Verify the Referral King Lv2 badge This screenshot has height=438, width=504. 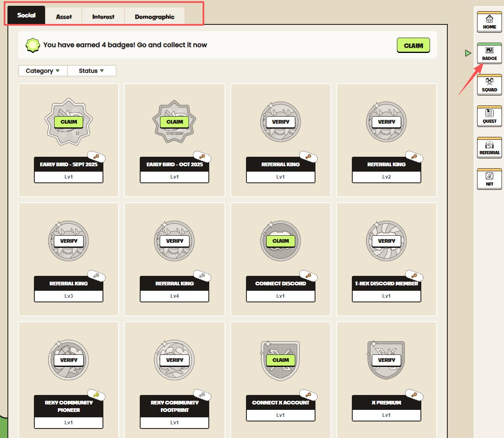[x=386, y=122]
